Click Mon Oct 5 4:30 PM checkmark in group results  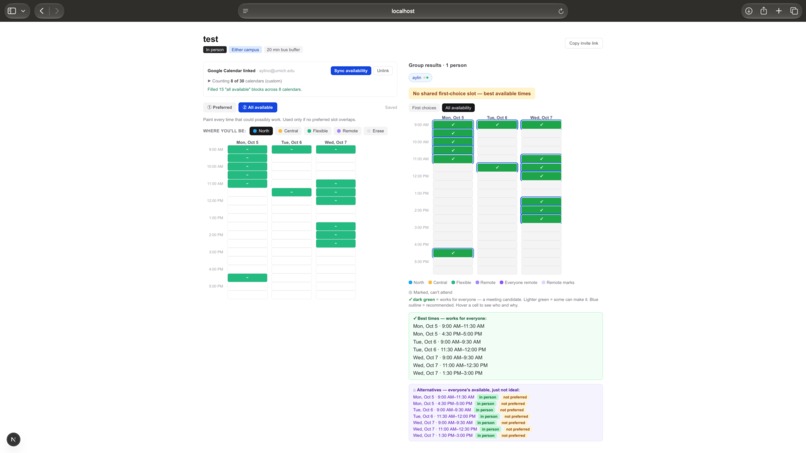tap(453, 253)
